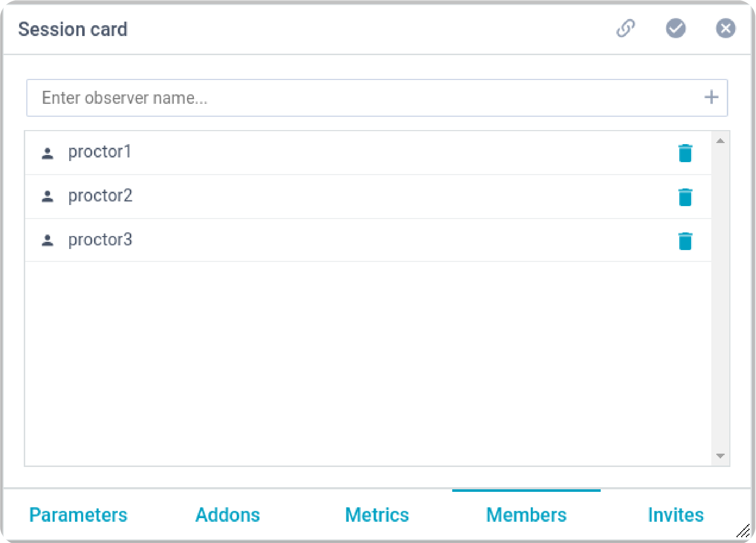Remove proctor2 using trash icon

[685, 197]
